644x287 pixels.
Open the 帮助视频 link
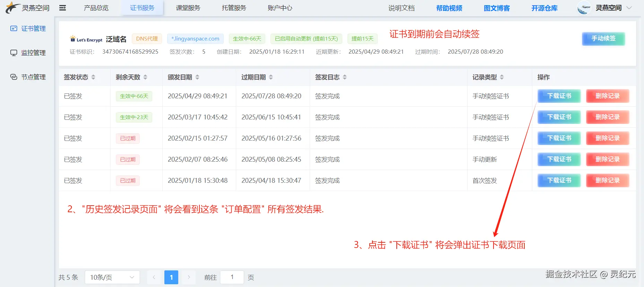tap(449, 8)
